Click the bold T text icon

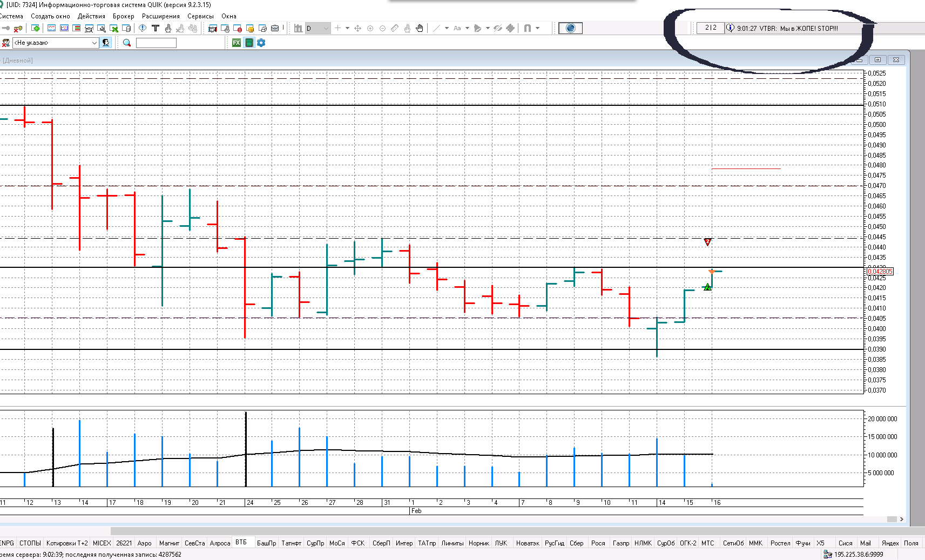[x=156, y=29]
